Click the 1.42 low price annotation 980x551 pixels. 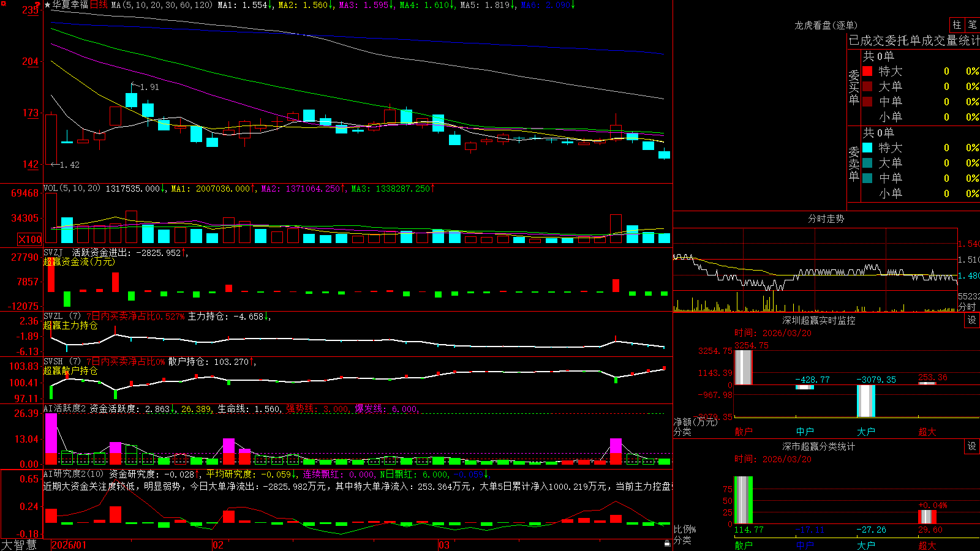click(x=70, y=165)
